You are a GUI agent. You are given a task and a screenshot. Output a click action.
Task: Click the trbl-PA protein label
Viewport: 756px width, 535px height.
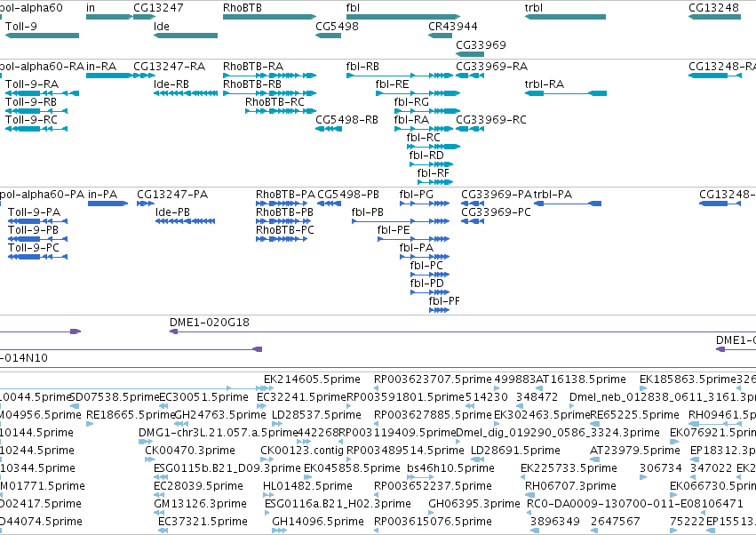point(553,195)
